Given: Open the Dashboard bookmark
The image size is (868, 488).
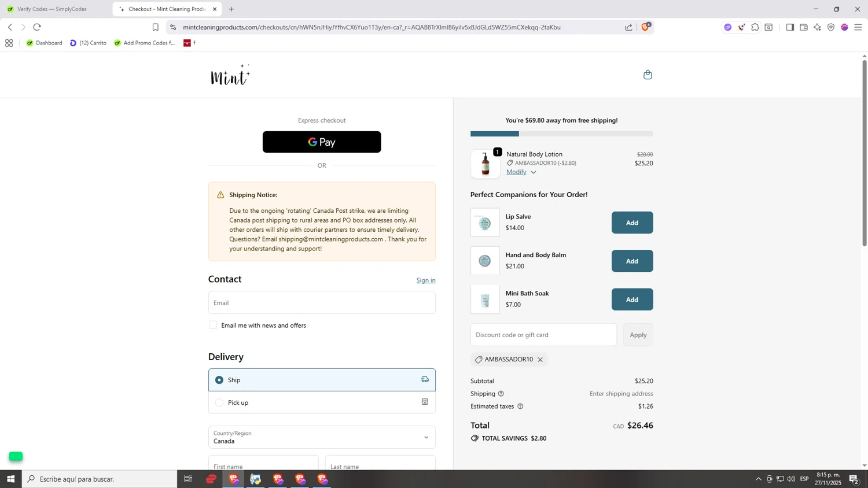Looking at the screenshot, I should [45, 43].
